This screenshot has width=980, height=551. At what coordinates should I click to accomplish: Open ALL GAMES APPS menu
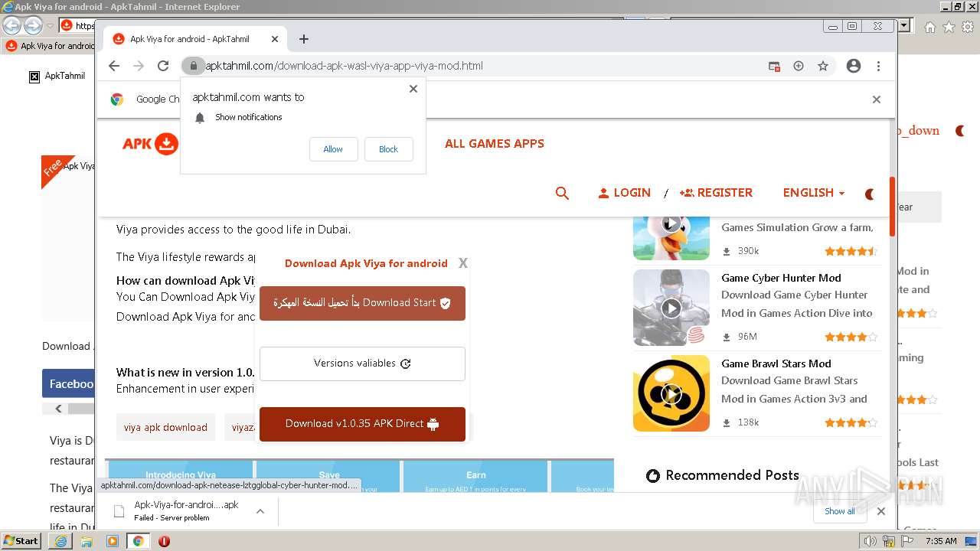pyautogui.click(x=494, y=144)
